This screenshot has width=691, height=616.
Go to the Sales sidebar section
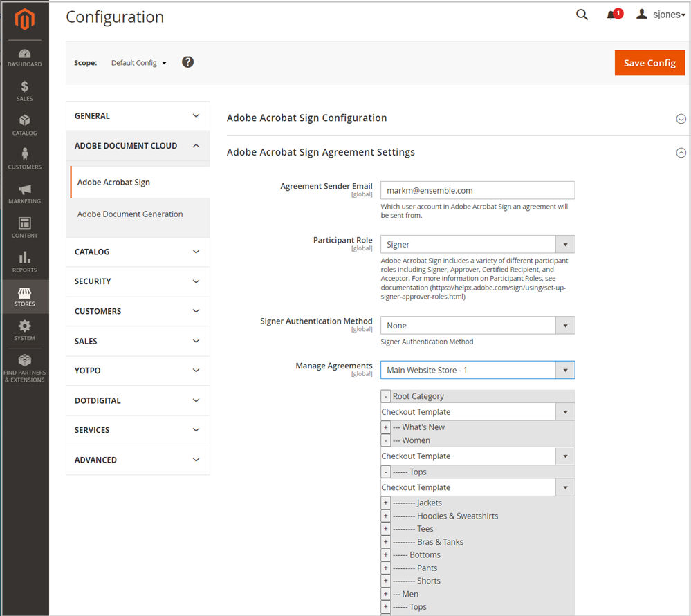pyautogui.click(x=25, y=91)
